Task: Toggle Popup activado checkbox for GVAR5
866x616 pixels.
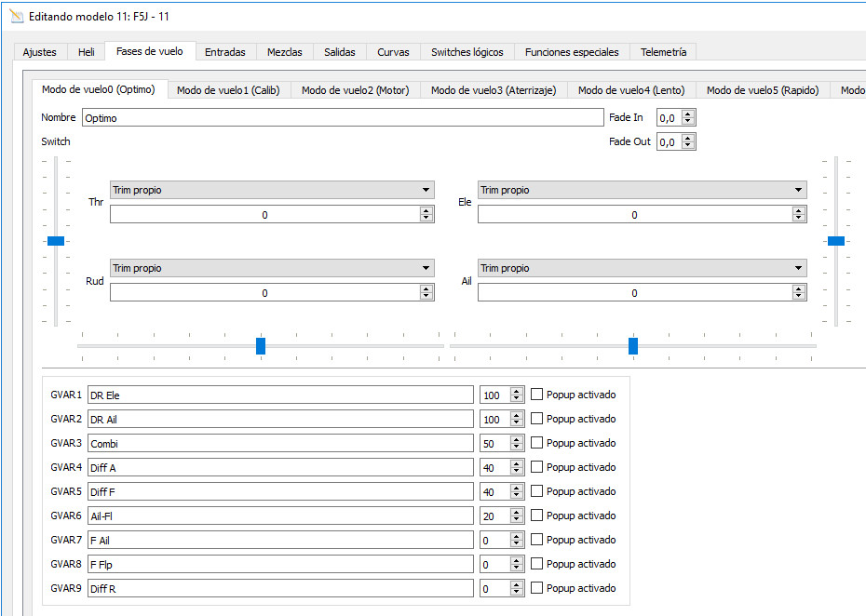Action: point(536,491)
